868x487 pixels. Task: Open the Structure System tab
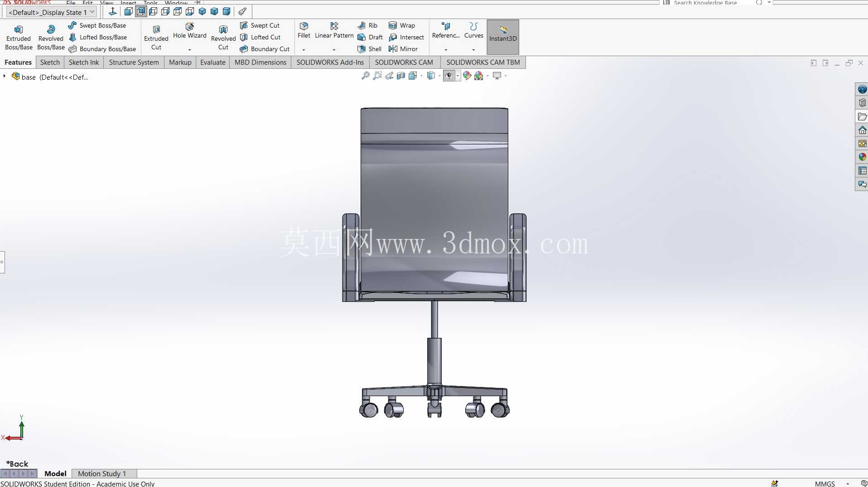coord(134,62)
